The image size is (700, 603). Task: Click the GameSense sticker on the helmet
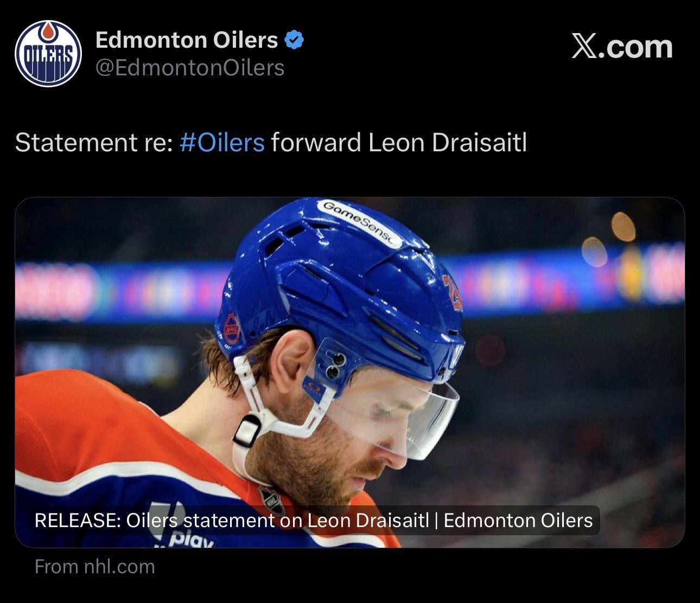[359, 223]
